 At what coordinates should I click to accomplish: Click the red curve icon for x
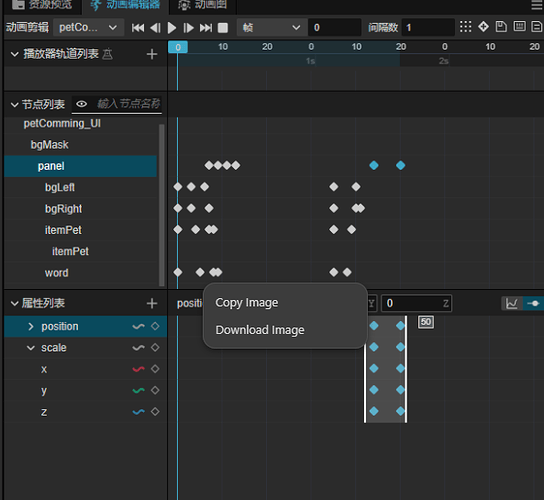coord(138,369)
